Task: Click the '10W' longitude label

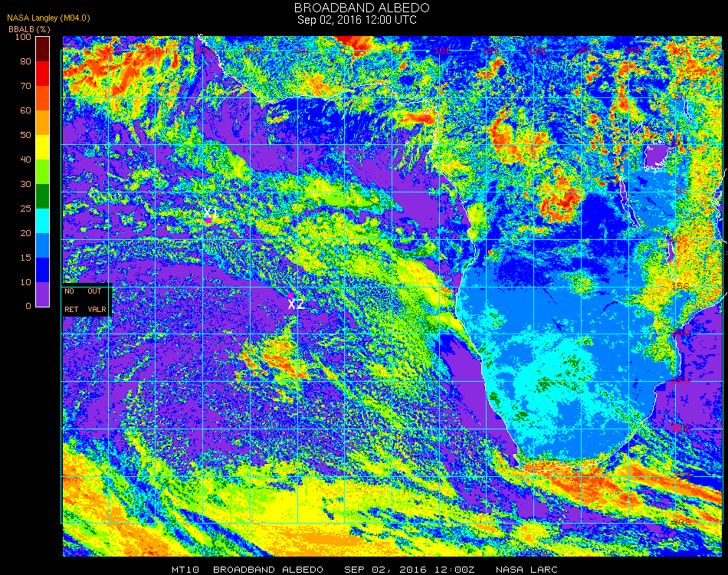Action: pyautogui.click(x=253, y=51)
